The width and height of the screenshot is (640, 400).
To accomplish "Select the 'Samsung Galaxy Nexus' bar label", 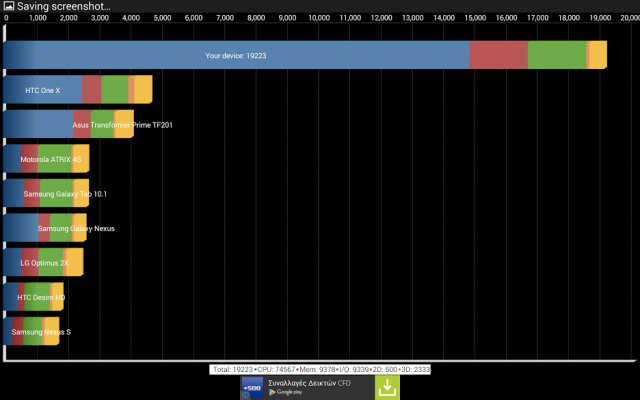I will pos(76,229).
